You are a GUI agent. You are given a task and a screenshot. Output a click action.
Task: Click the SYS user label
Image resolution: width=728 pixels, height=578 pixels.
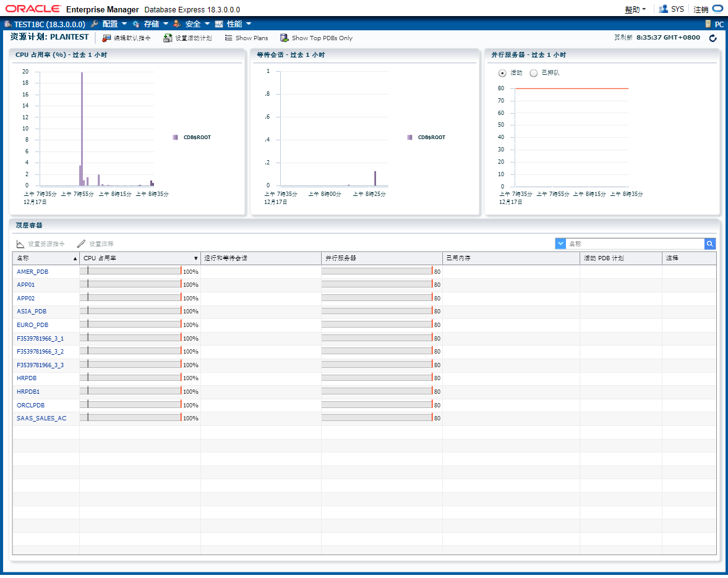677,9
